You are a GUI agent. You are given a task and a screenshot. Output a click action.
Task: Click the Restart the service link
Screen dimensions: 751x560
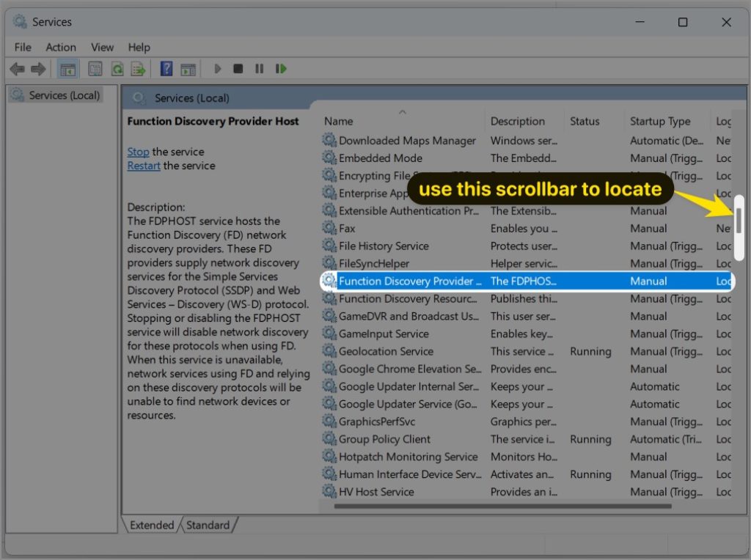coord(144,166)
